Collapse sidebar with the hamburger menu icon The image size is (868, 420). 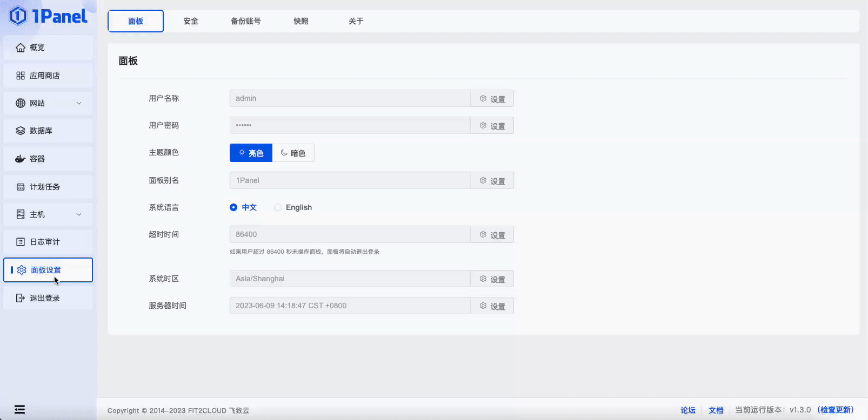(x=19, y=409)
